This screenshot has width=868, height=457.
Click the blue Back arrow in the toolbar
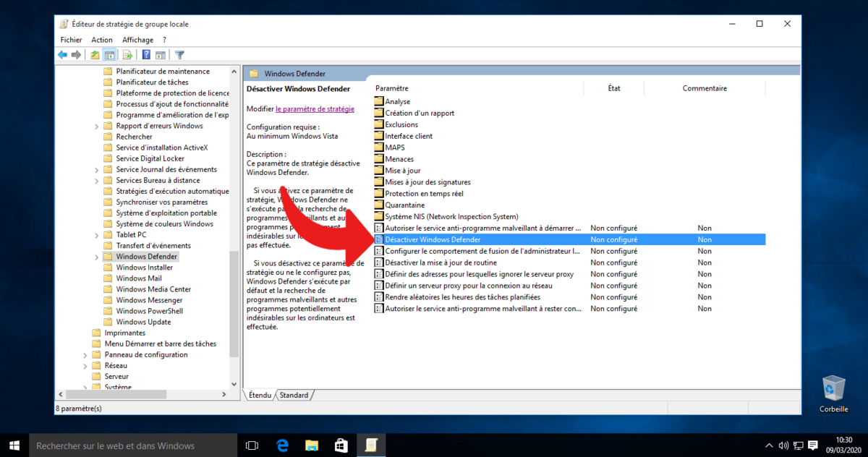[62, 55]
